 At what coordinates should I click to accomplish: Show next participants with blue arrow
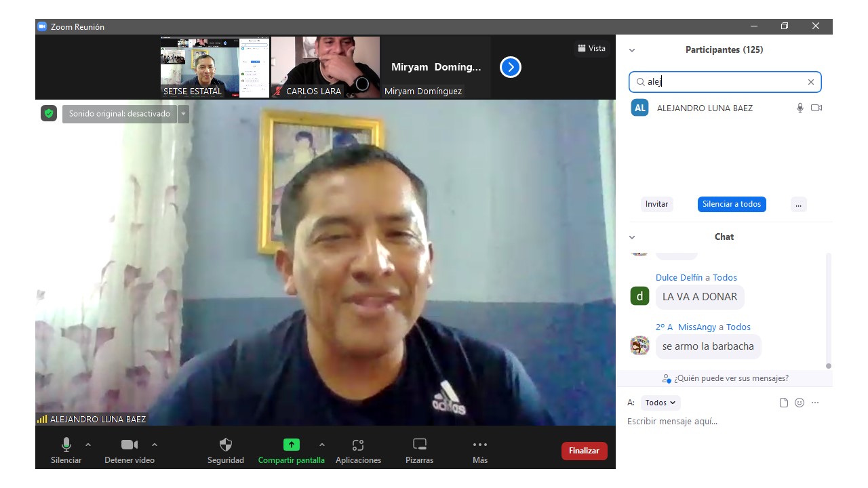click(511, 67)
